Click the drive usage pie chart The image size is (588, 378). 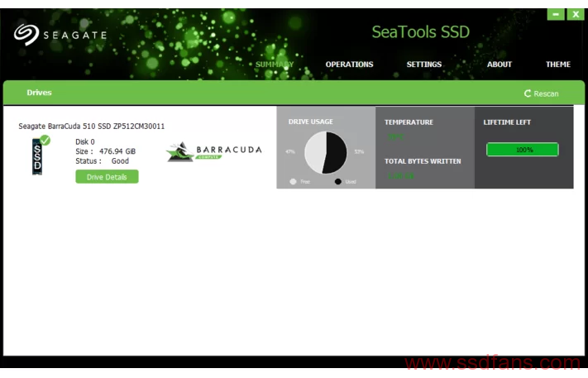326,152
